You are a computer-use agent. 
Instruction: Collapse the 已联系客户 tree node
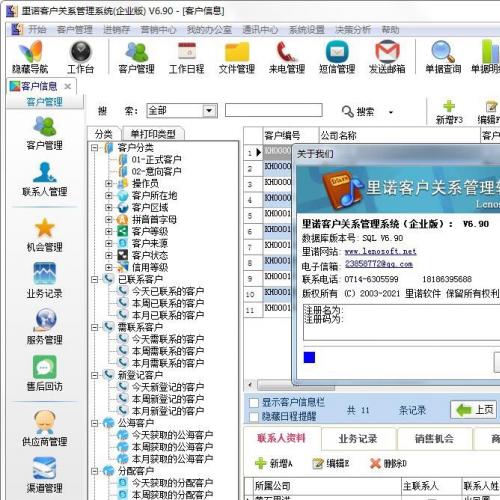click(x=95, y=279)
